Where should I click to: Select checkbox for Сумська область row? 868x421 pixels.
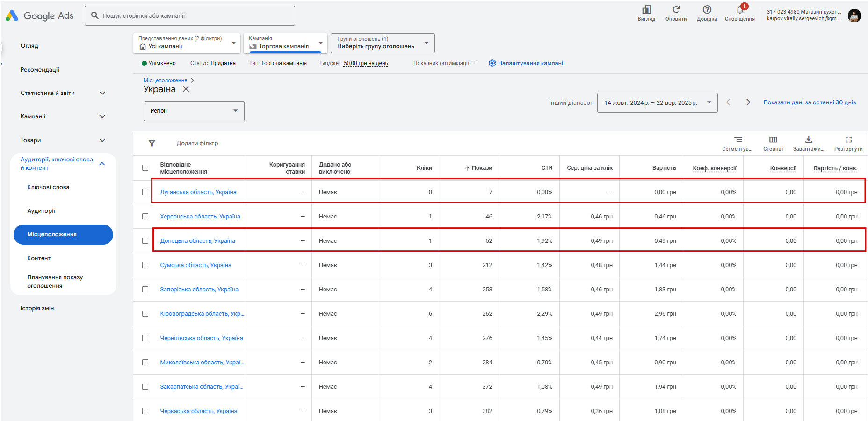coord(145,265)
